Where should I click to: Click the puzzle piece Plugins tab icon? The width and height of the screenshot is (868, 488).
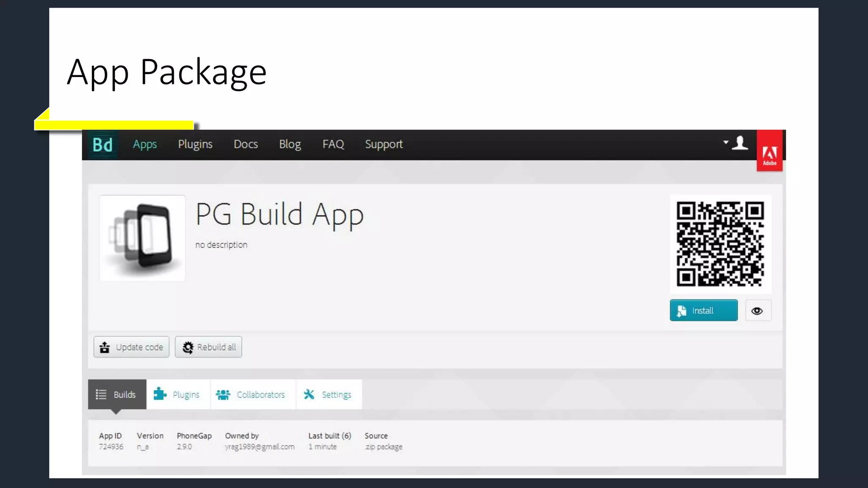coord(160,394)
